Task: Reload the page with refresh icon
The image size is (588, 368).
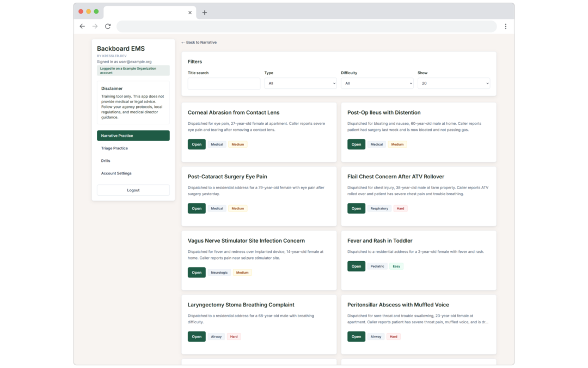Action: (x=108, y=26)
